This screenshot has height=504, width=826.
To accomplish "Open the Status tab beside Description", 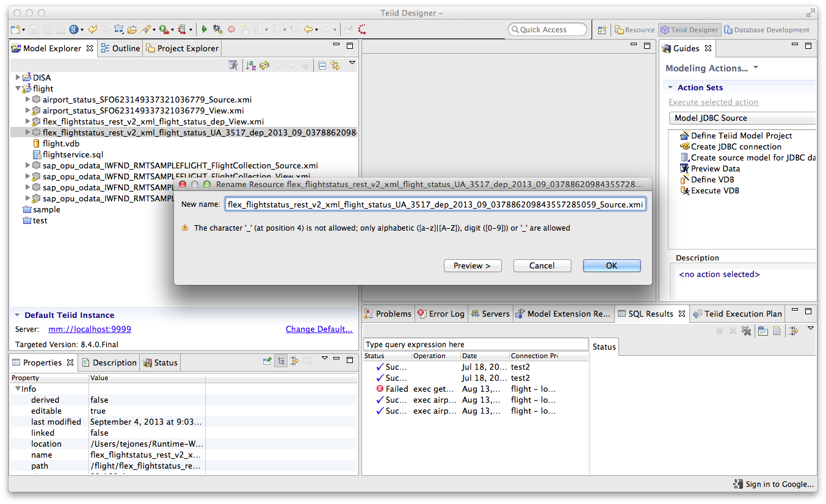I will click(x=160, y=362).
